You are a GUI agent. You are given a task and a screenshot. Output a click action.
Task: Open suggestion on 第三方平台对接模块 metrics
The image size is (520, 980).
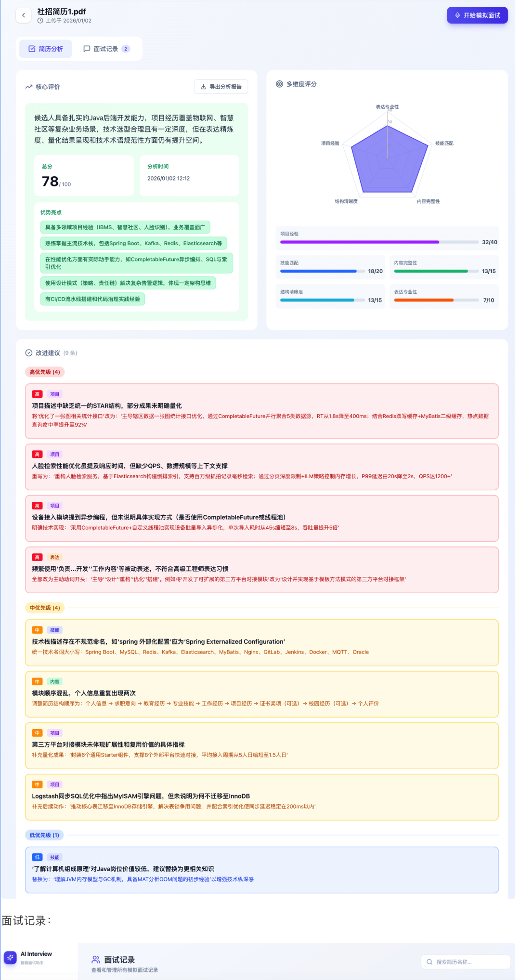pos(262,745)
